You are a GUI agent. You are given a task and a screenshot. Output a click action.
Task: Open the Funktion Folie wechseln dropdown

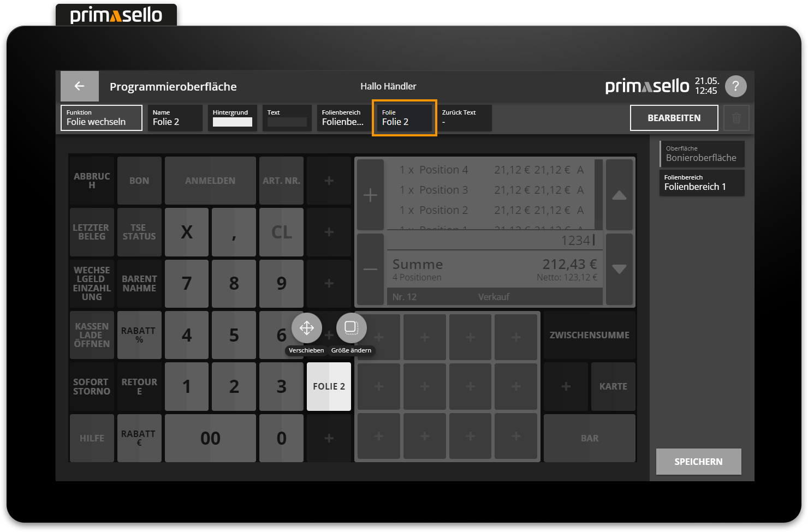point(102,118)
